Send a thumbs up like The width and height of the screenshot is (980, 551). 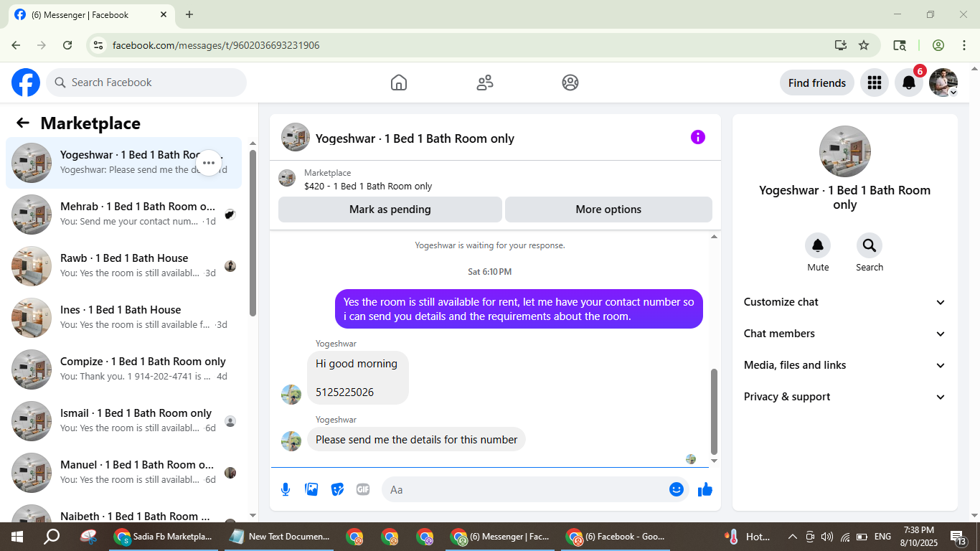click(x=705, y=489)
